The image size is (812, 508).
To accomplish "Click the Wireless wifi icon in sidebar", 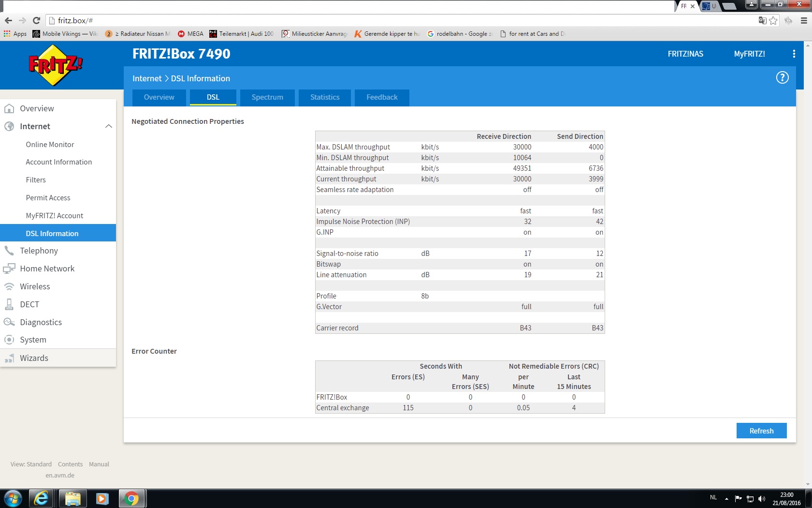I will (9, 286).
